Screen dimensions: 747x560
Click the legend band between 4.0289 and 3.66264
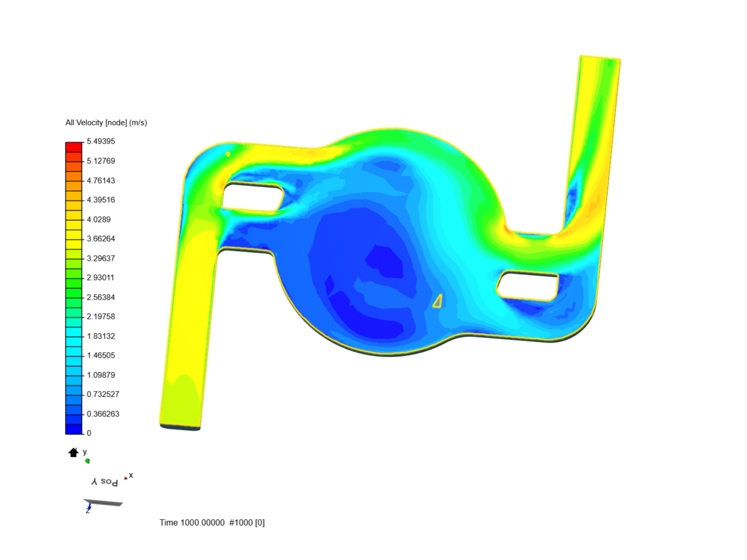click(74, 229)
